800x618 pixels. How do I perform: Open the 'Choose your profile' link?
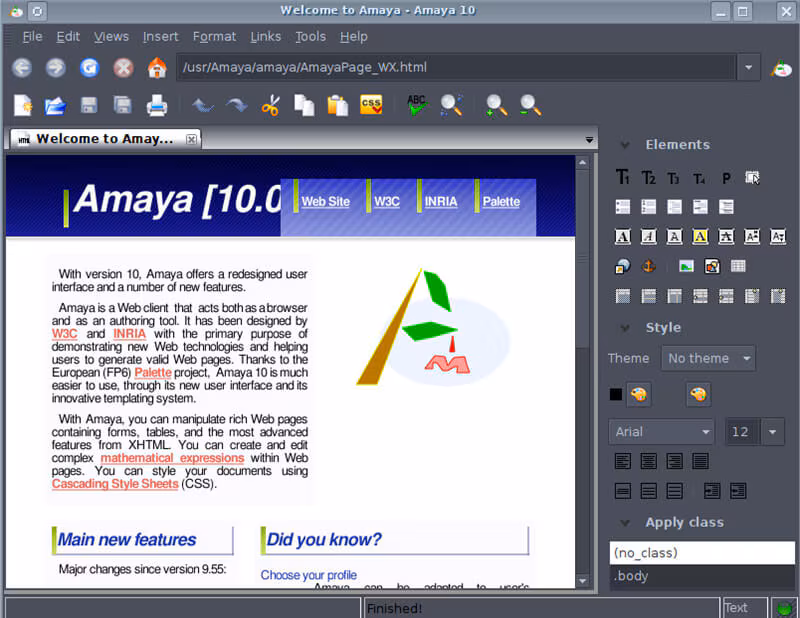tap(309, 575)
